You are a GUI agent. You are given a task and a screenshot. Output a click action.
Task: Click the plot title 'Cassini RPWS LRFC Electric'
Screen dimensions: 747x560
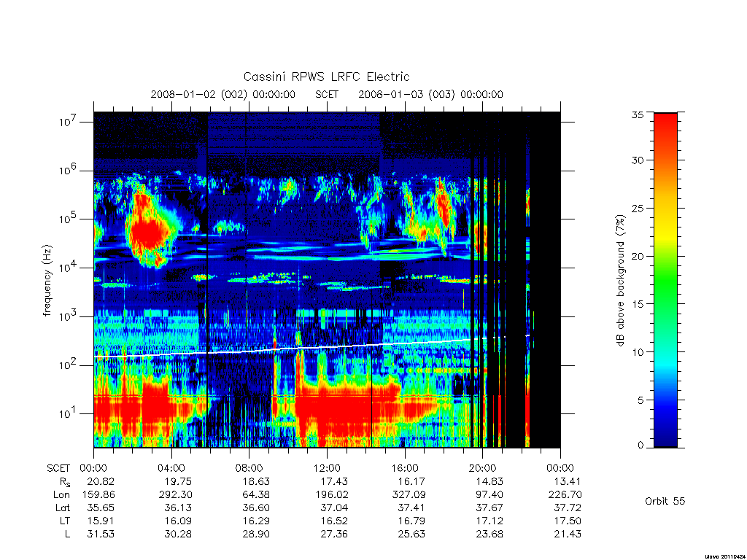(326, 77)
